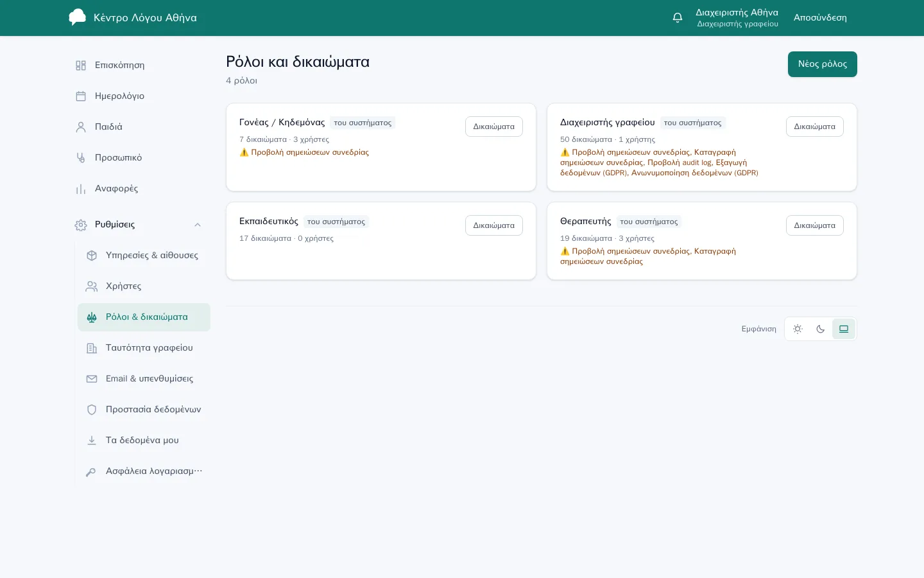
Task: Click the Προσωπικό stethoscope icon
Action: 81,158
